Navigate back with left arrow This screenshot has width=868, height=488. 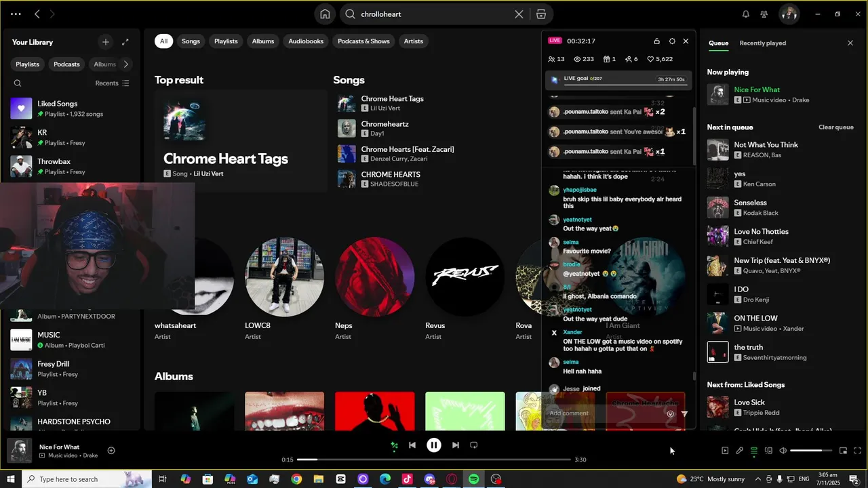pyautogui.click(x=37, y=14)
